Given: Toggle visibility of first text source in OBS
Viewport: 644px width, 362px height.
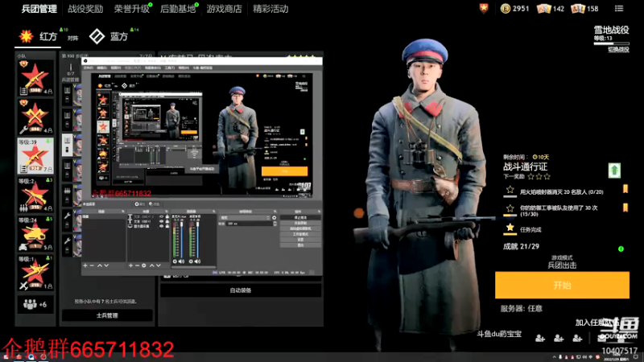Looking at the screenshot, I should pyautogui.click(x=162, y=216).
